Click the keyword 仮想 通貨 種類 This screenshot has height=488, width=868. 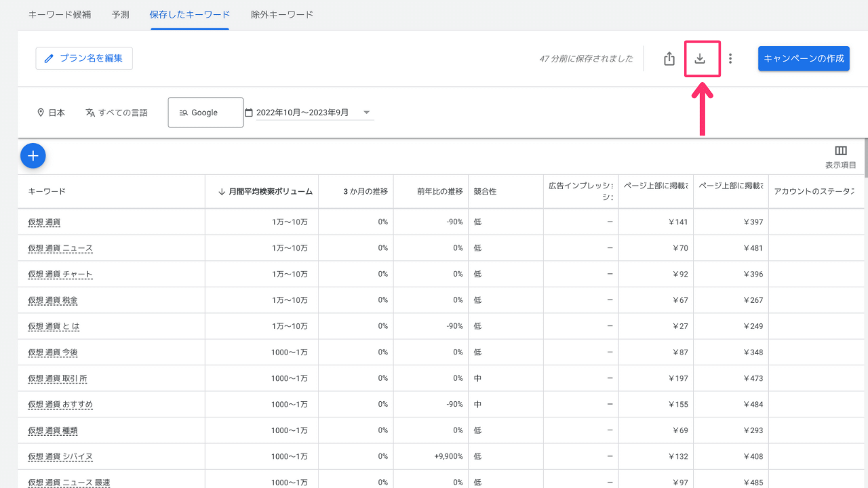(x=53, y=430)
